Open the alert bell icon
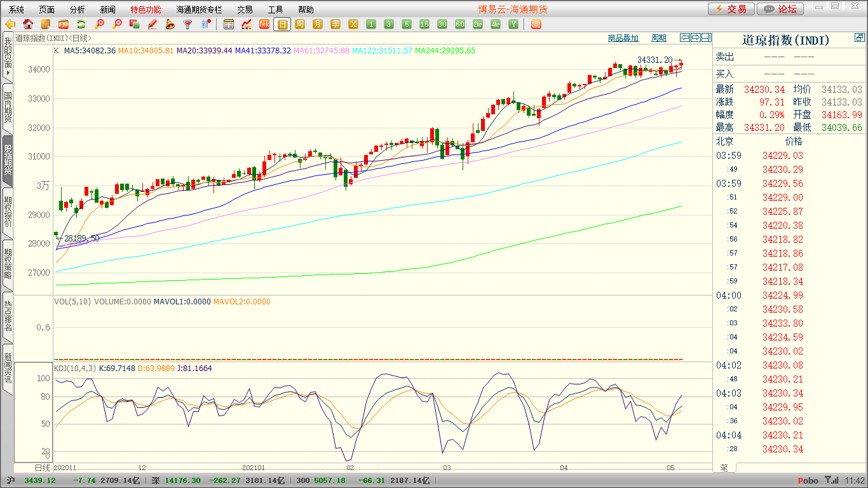This screenshot has width=868, height=488. click(170, 24)
